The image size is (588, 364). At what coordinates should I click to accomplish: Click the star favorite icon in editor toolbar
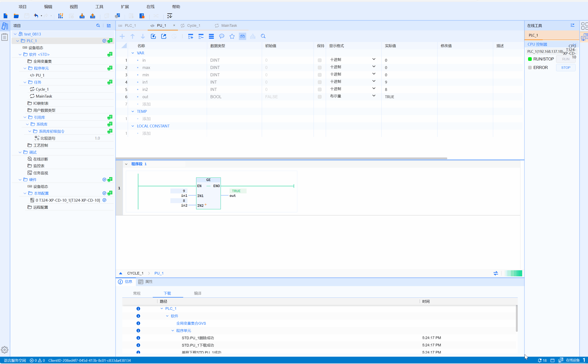pos(232,36)
